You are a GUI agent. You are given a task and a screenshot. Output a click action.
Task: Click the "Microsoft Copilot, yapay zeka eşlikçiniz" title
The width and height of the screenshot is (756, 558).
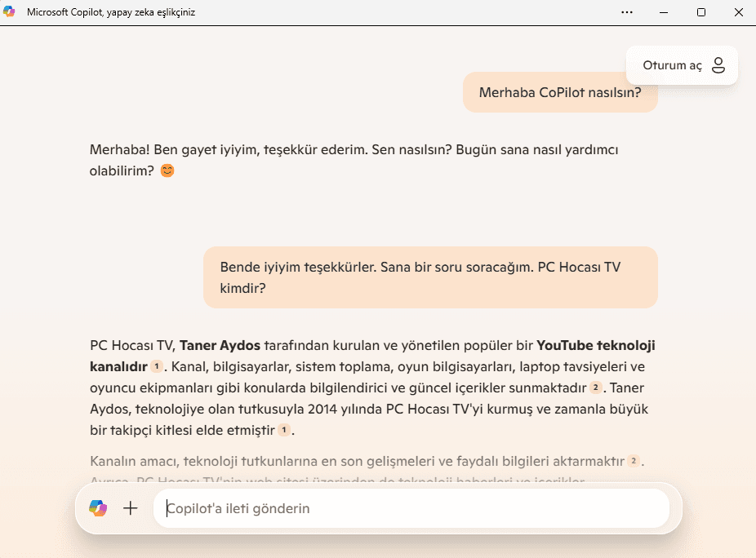(111, 12)
